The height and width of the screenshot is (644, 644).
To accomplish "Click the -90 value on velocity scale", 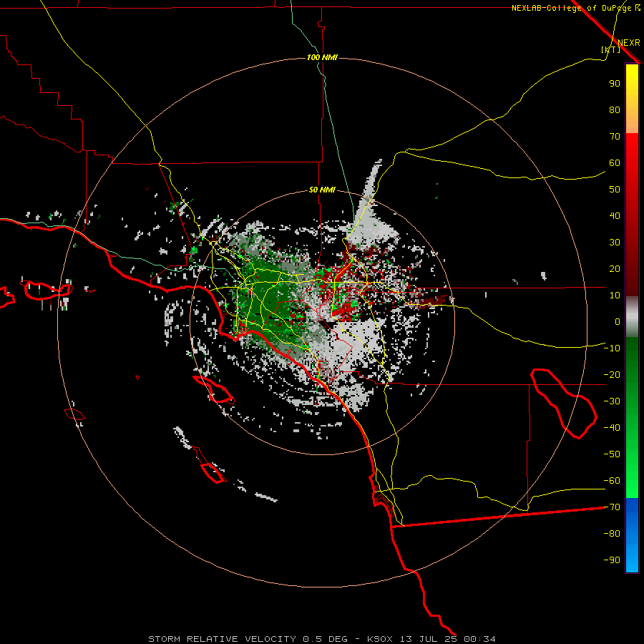I will 612,560.
